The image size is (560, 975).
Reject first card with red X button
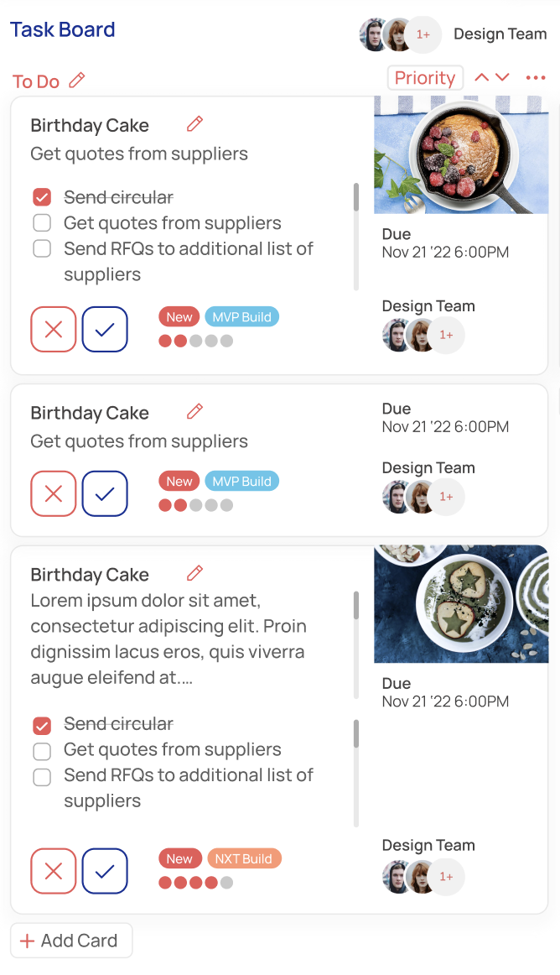pyautogui.click(x=54, y=330)
